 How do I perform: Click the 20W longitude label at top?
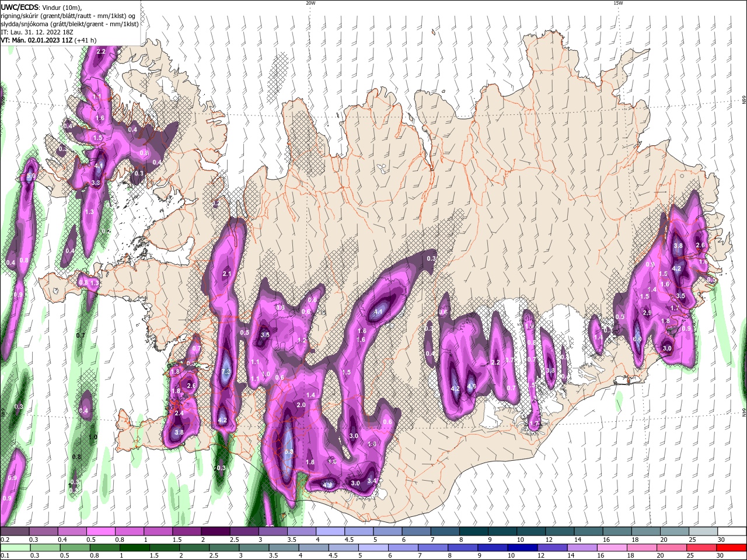(310, 3)
